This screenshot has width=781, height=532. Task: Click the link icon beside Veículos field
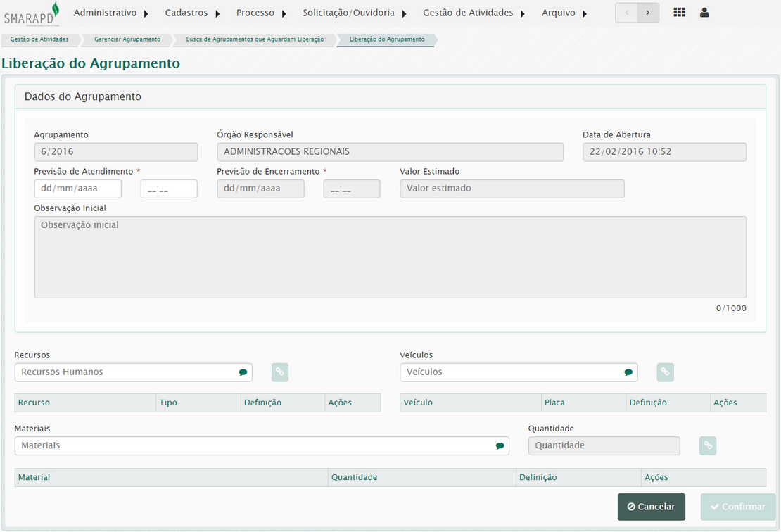[x=665, y=372]
